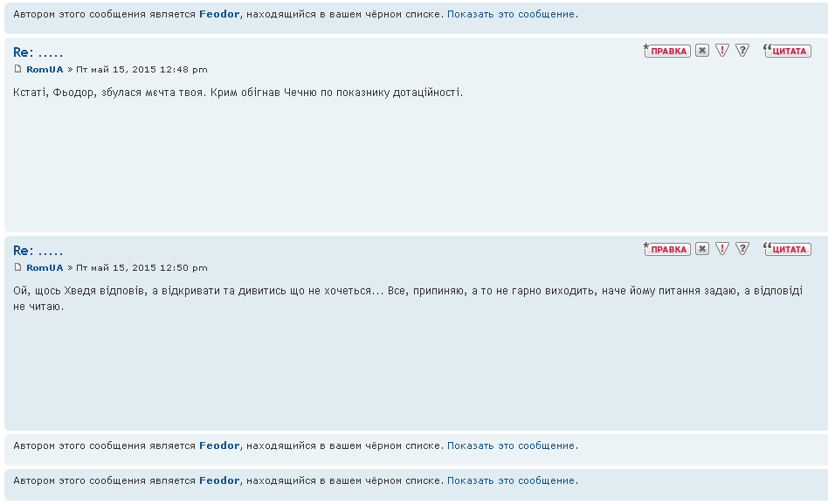Screen dimensions: 828x504
Task: Open Feodor username in top ignored-message notice
Action: point(219,14)
